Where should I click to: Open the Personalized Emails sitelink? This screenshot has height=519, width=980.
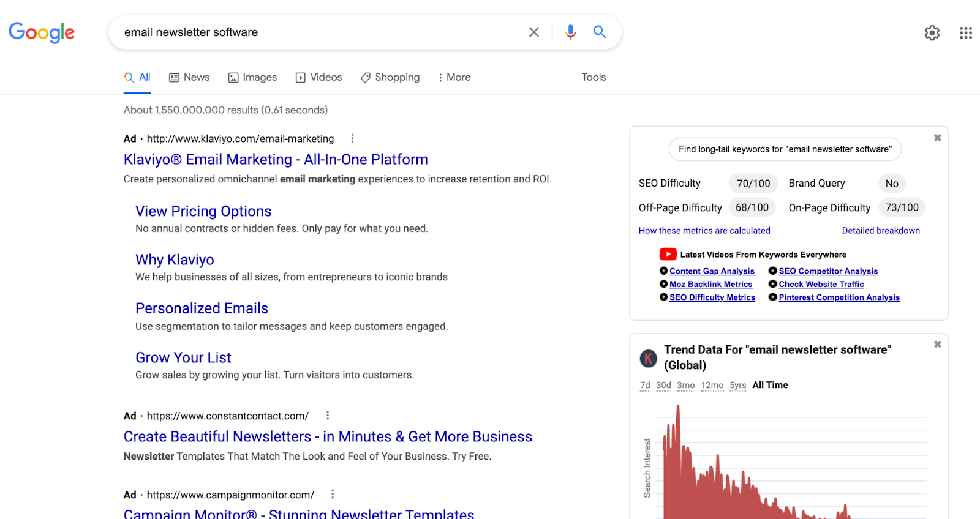[202, 308]
